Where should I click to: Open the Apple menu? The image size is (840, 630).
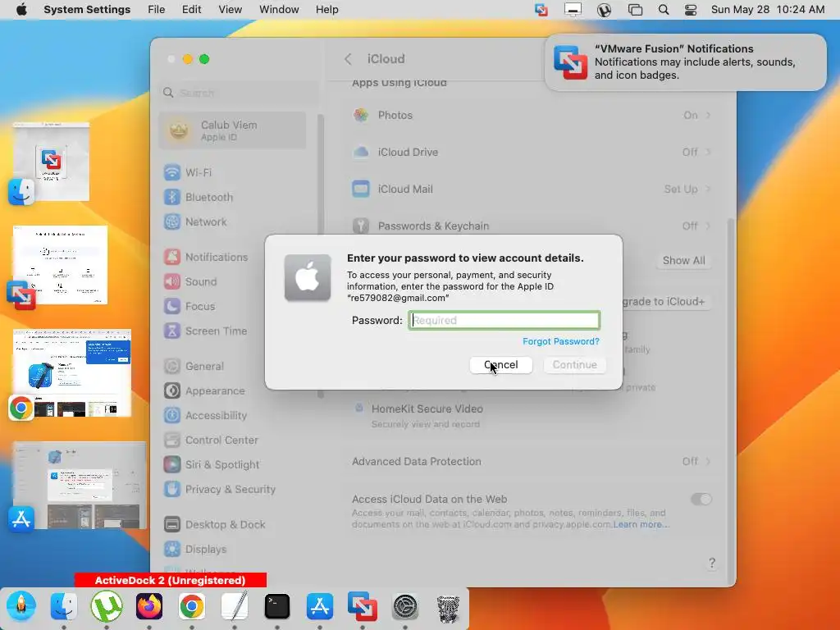tap(21, 10)
